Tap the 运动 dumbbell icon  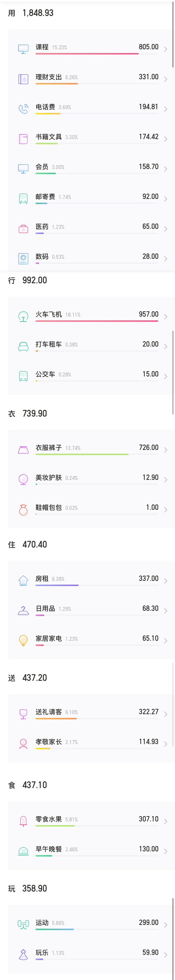point(23,925)
